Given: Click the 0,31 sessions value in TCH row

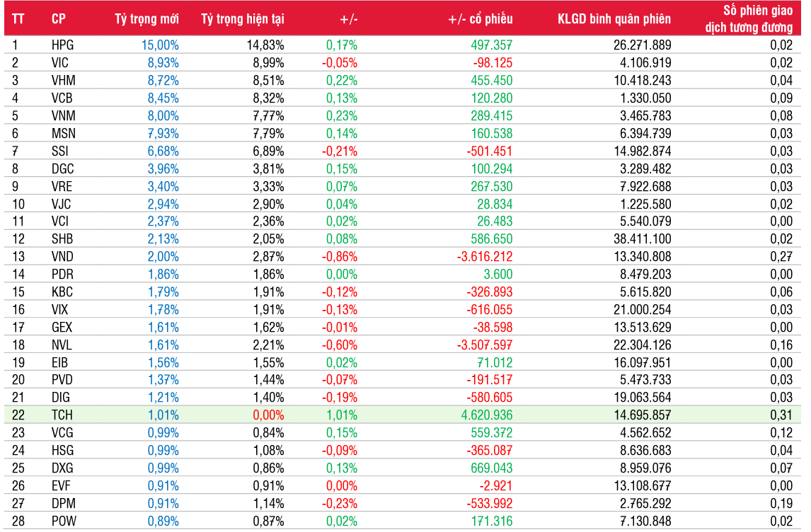Looking at the screenshot, I should [x=781, y=415].
